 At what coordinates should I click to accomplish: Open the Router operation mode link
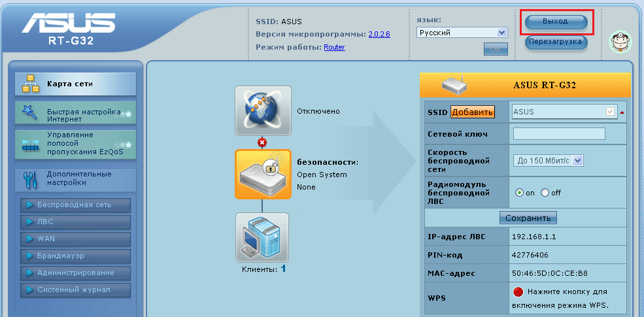pos(334,47)
